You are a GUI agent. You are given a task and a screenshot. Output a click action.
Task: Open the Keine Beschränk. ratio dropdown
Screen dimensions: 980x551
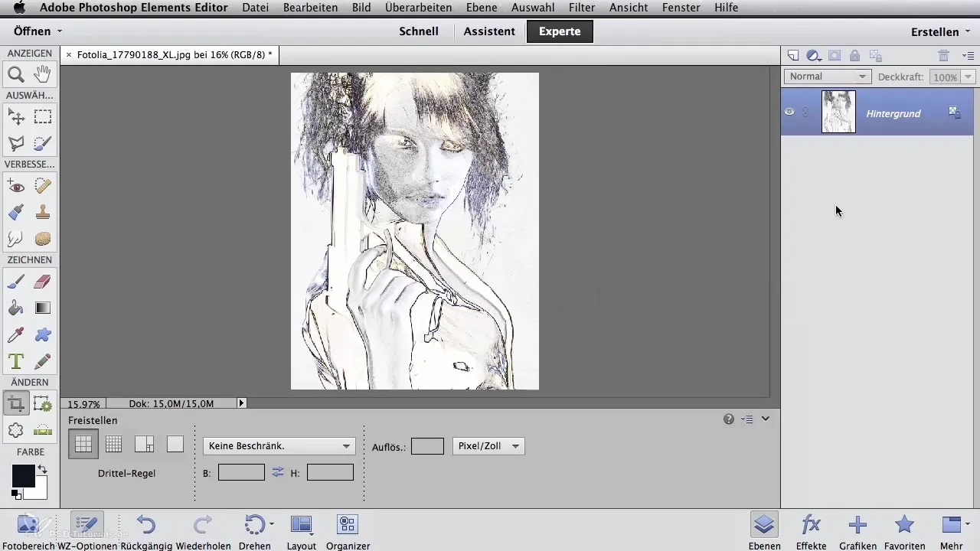point(278,446)
